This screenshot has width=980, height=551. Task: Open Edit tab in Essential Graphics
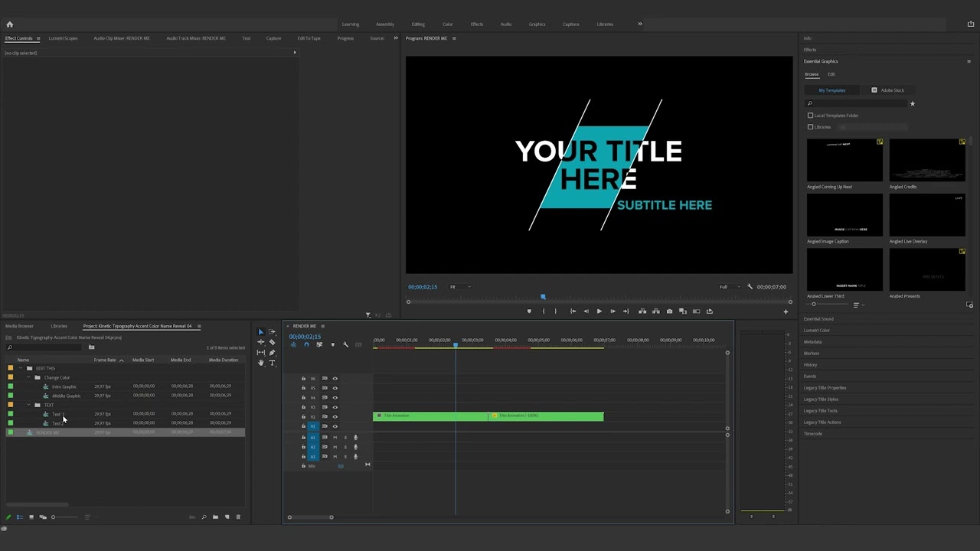coord(831,74)
